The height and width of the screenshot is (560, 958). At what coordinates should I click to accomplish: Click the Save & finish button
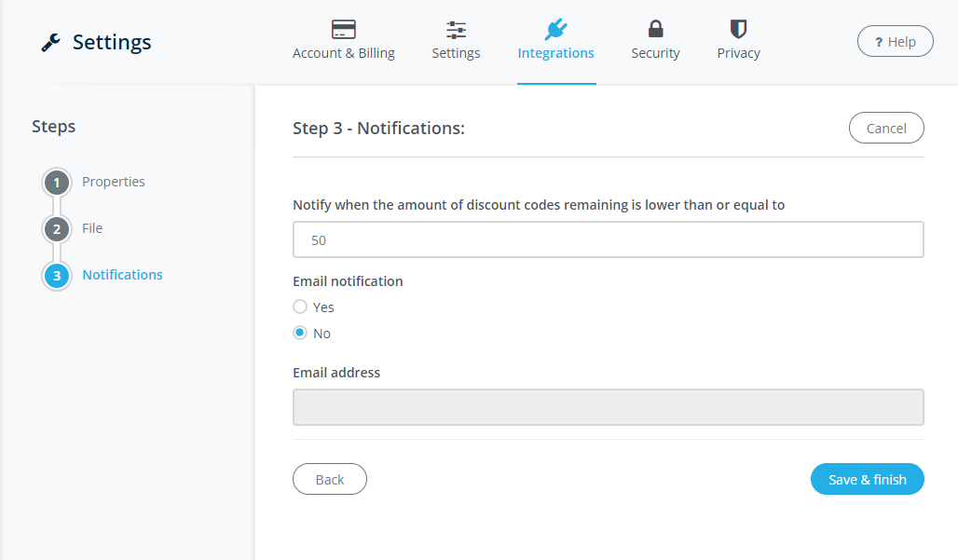(x=867, y=479)
